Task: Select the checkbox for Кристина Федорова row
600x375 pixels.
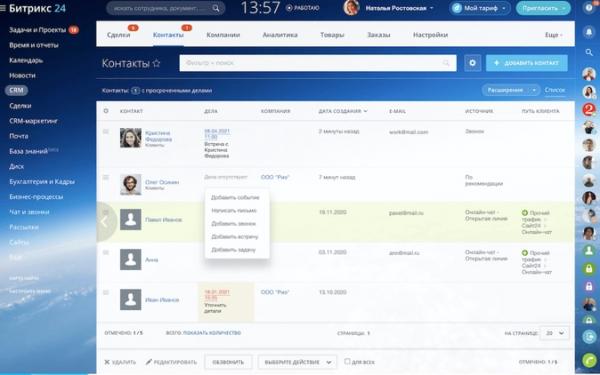Action: (x=106, y=132)
